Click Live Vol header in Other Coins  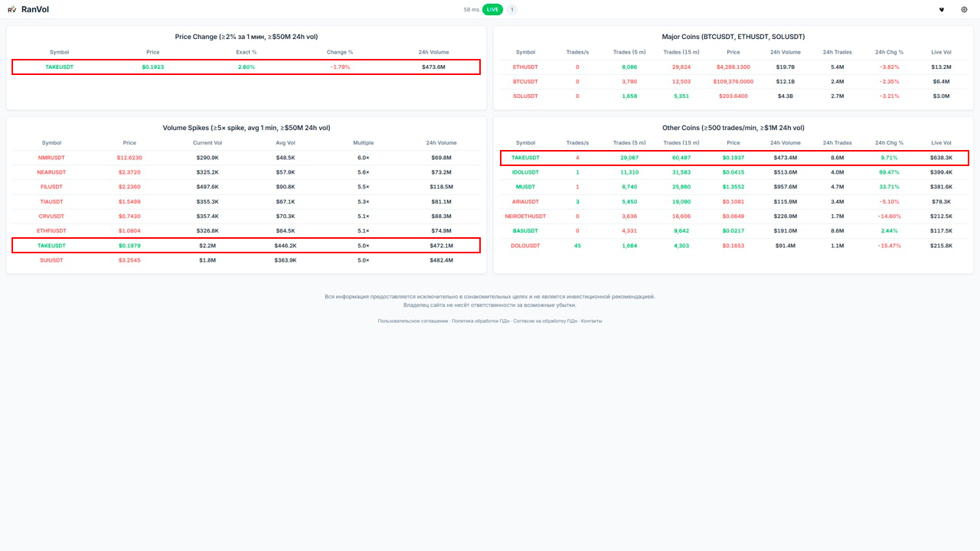(941, 143)
